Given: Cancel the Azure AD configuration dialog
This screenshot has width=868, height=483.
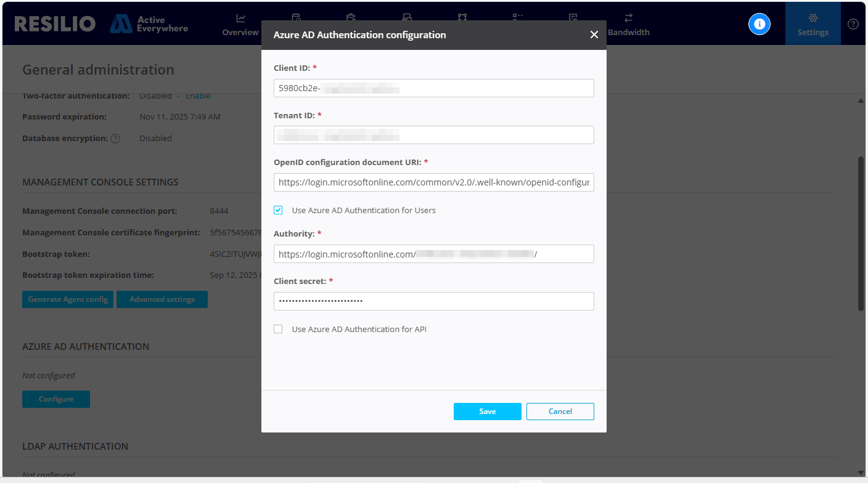Looking at the screenshot, I should click(x=560, y=411).
